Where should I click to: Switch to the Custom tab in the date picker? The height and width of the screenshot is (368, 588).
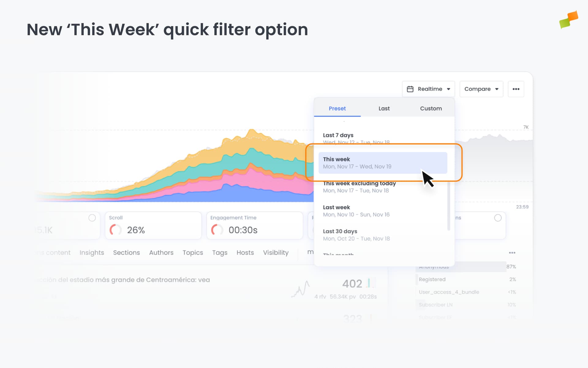tap(431, 108)
